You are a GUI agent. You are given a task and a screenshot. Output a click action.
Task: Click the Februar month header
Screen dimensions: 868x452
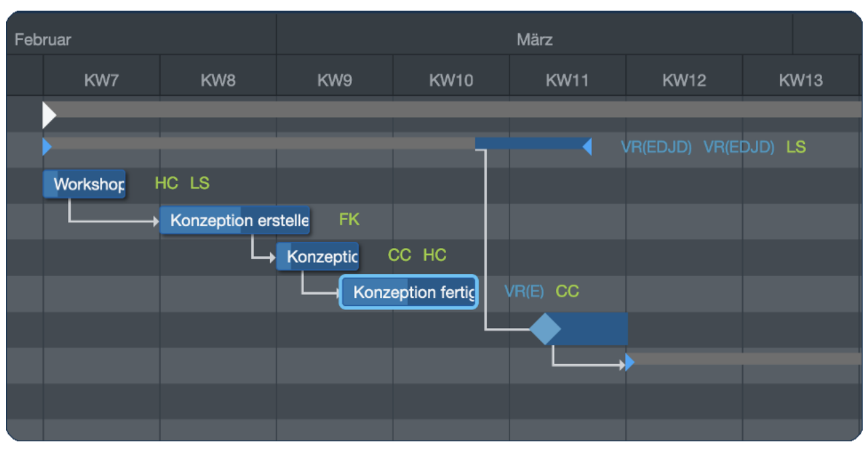tap(43, 39)
